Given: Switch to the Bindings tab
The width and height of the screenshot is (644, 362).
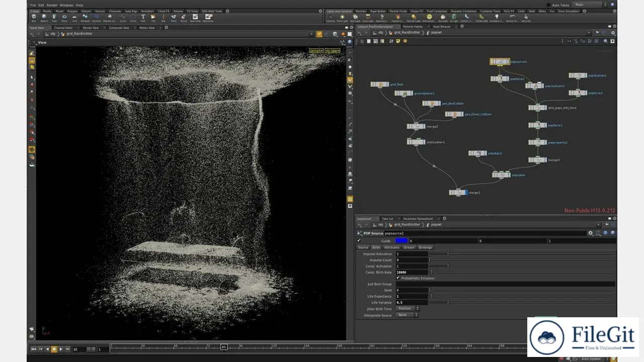Looking at the screenshot, I should (425, 247).
